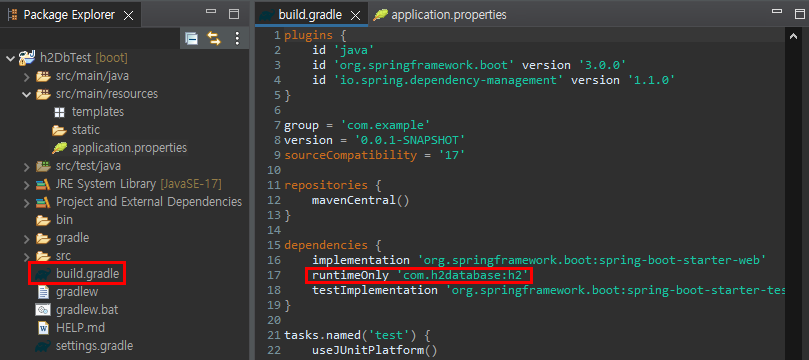The image size is (809, 360).
Task: Click 'plugins {' on line 1
Action: tap(315, 35)
